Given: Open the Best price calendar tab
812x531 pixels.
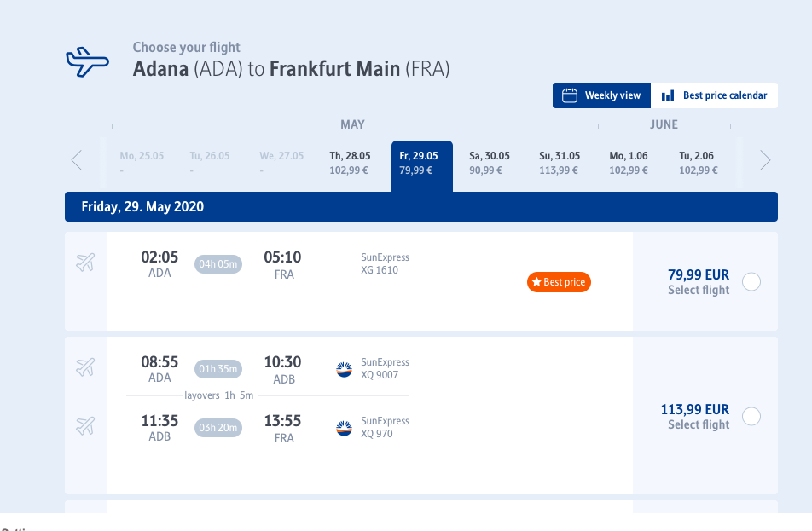Looking at the screenshot, I should pyautogui.click(x=714, y=95).
